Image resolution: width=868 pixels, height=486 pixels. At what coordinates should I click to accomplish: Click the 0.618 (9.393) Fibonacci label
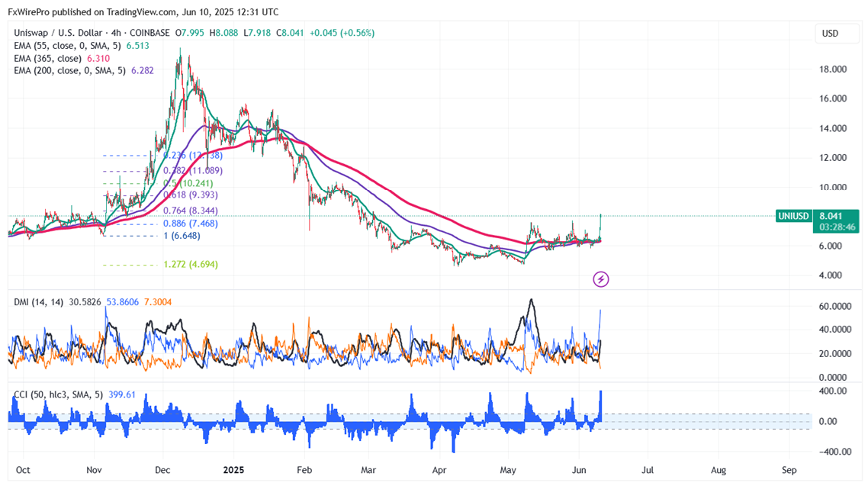point(191,195)
